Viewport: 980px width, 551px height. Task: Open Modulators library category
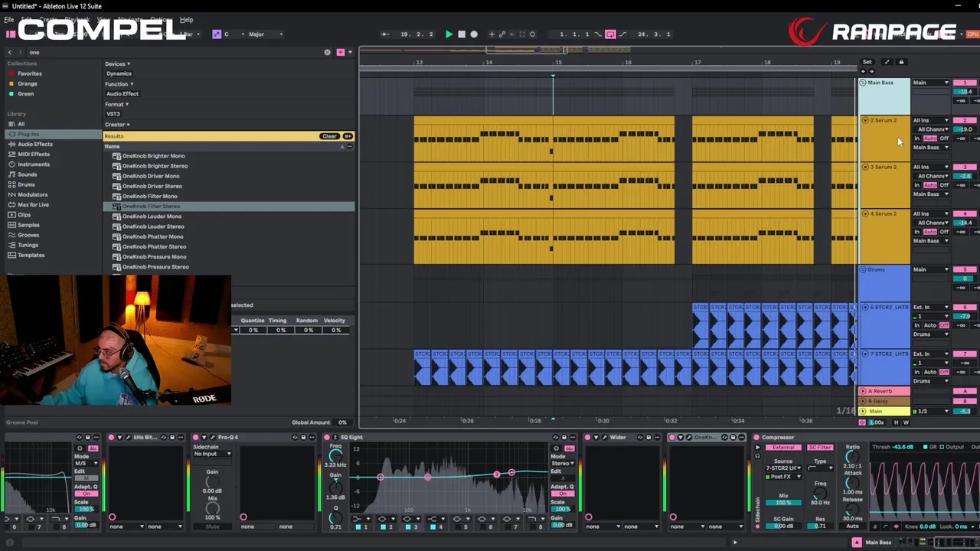coord(32,194)
